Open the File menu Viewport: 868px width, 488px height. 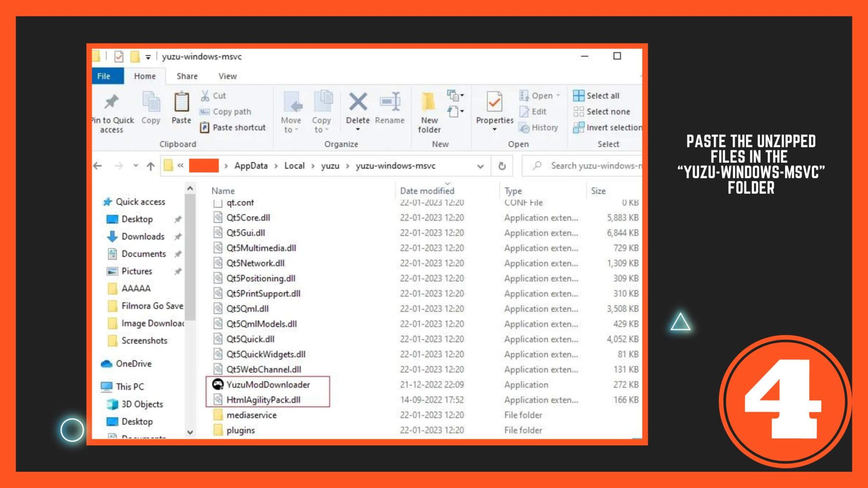tap(104, 76)
